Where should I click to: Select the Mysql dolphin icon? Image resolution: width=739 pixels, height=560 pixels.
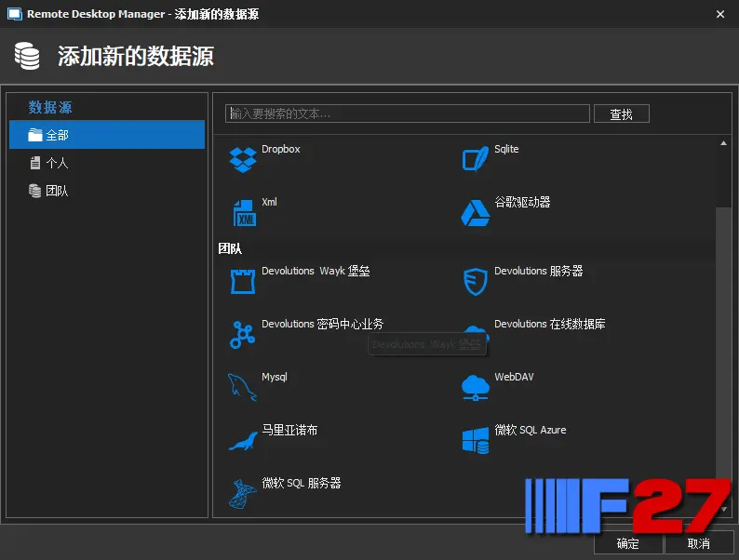click(242, 387)
